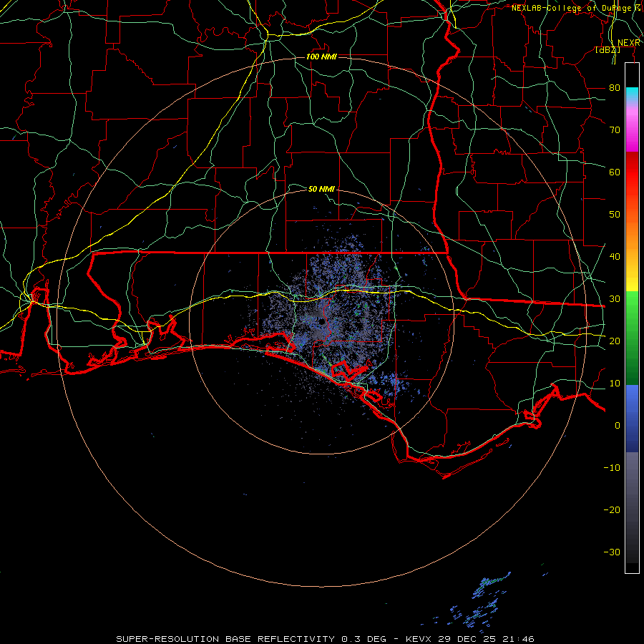Click the "[dBZ]" unit label
The image size is (644, 644).
pos(608,50)
